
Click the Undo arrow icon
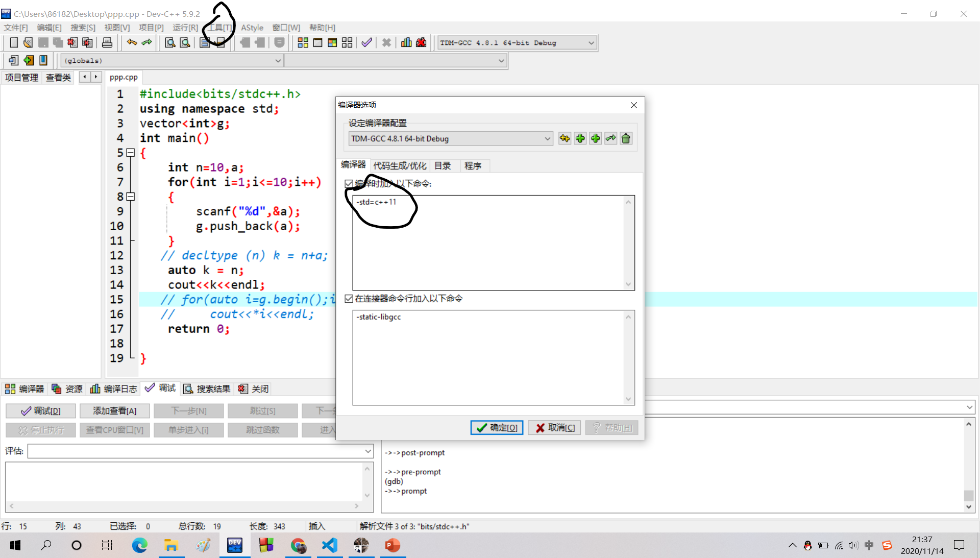131,42
